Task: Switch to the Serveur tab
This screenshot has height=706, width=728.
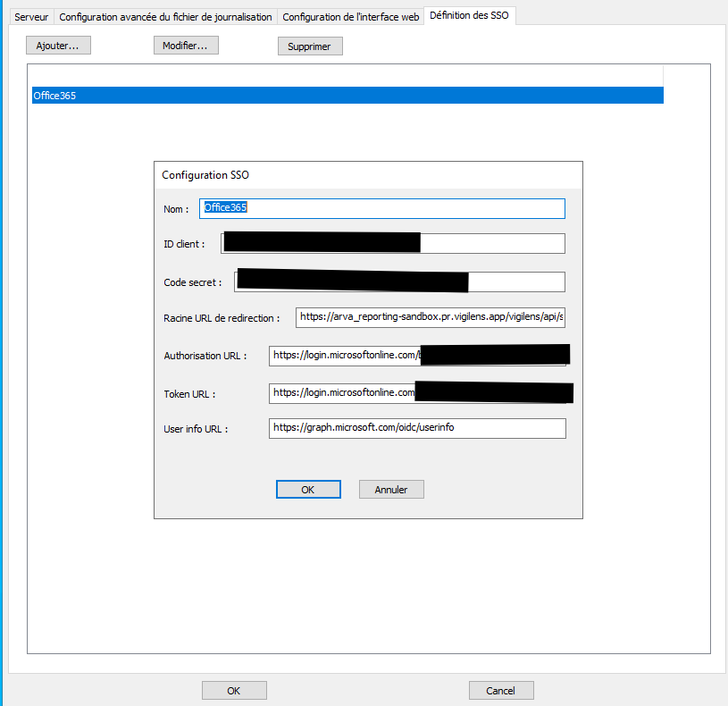Action: click(x=31, y=17)
